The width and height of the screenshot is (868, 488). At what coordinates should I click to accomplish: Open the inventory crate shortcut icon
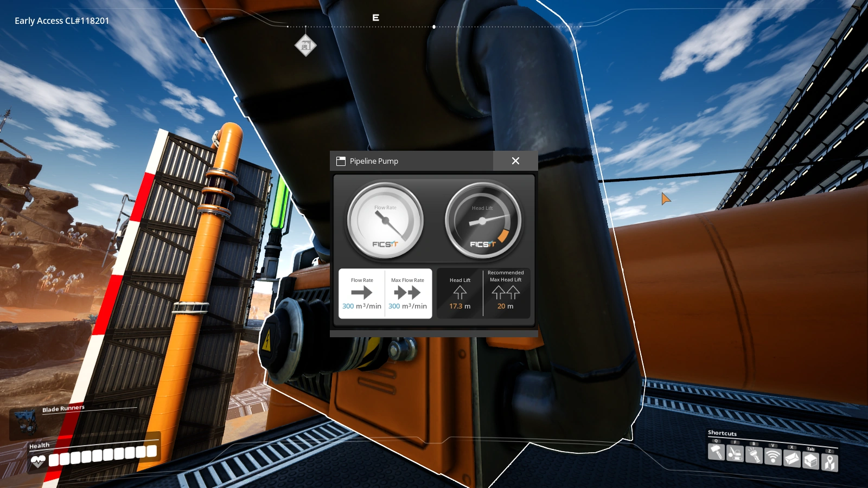tap(810, 460)
